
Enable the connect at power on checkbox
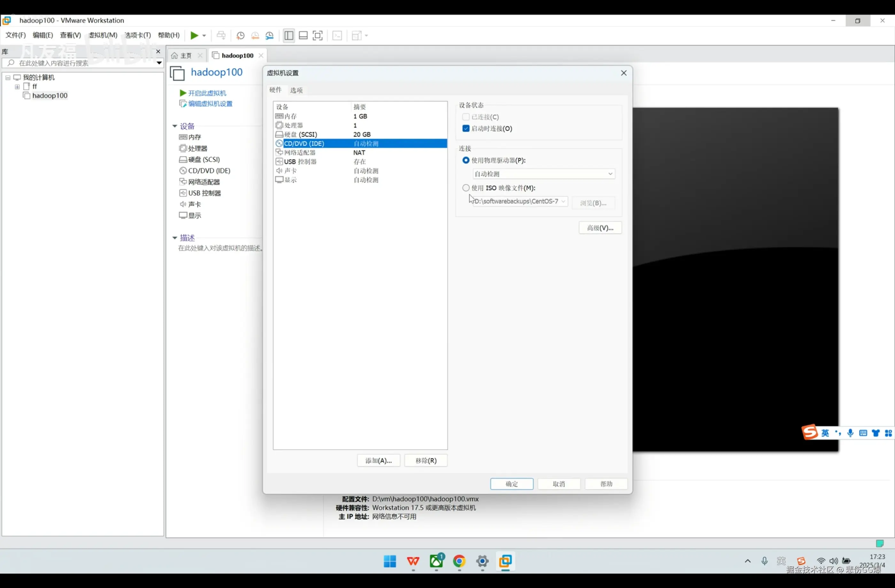coord(466,128)
